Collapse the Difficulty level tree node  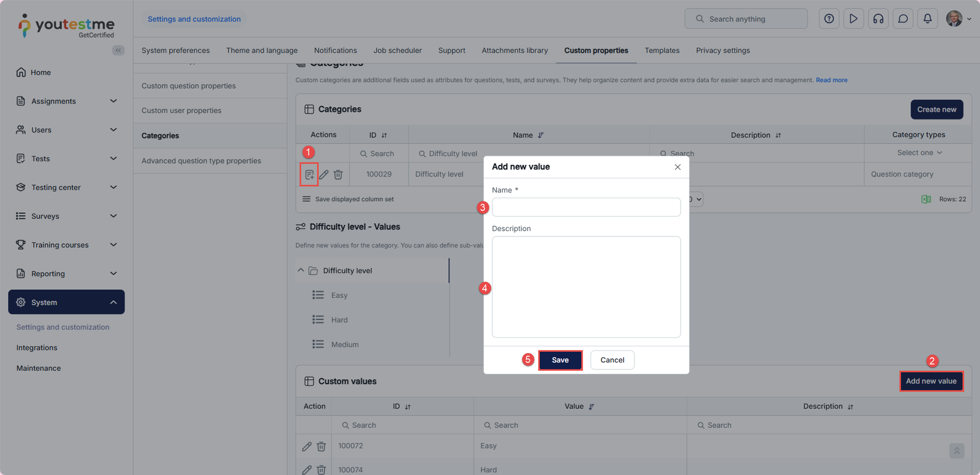coord(301,270)
